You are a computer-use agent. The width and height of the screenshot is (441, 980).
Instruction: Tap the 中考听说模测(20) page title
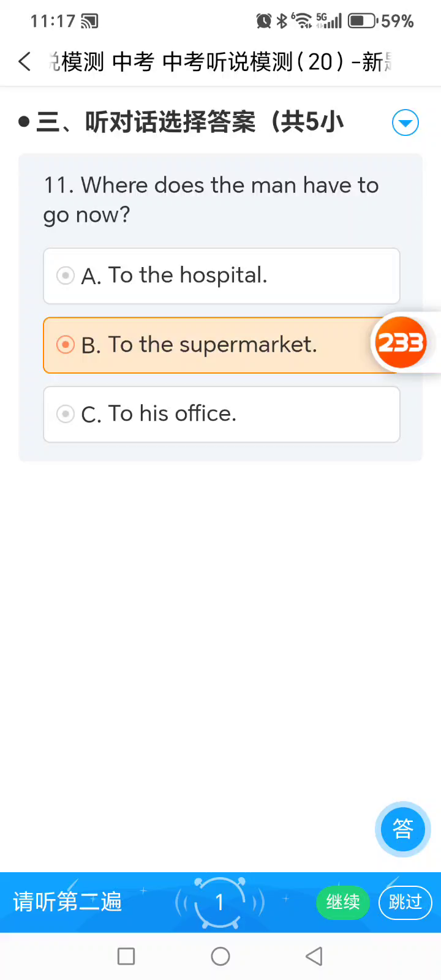coord(221,62)
